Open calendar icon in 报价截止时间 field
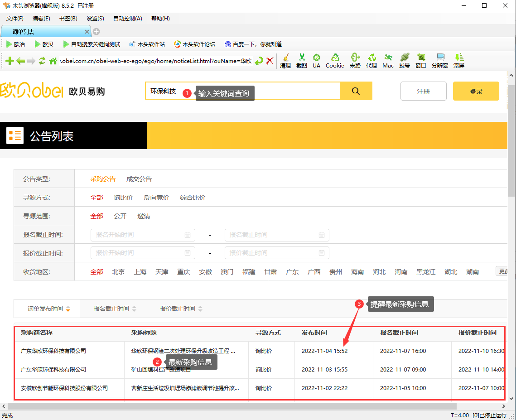This screenshot has height=420, width=516. [322, 253]
